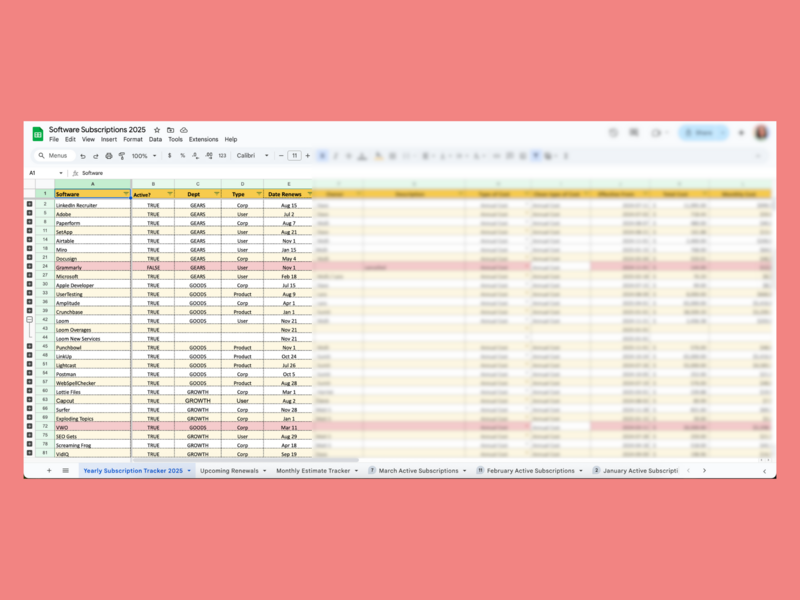Open the Format menu
The width and height of the screenshot is (800, 600).
133,139
